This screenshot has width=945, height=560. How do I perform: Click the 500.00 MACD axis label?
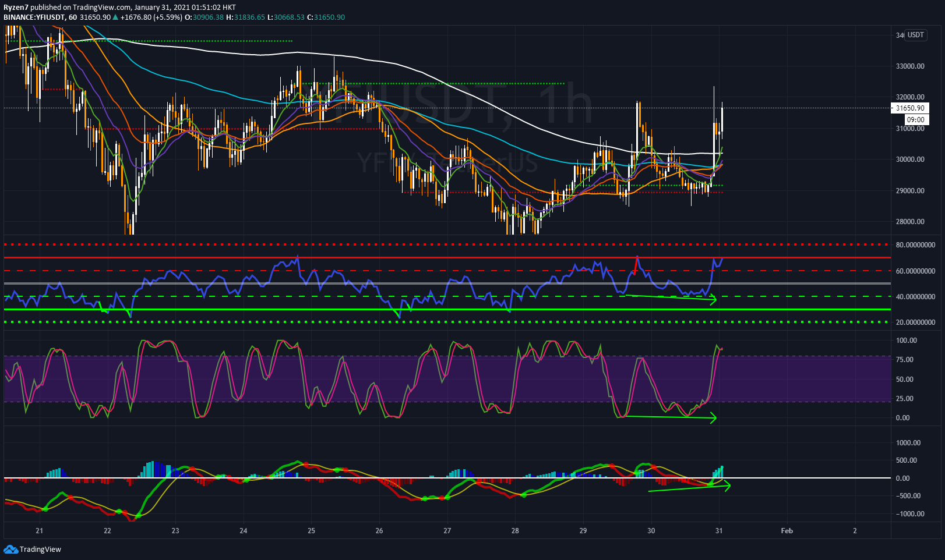(x=907, y=460)
